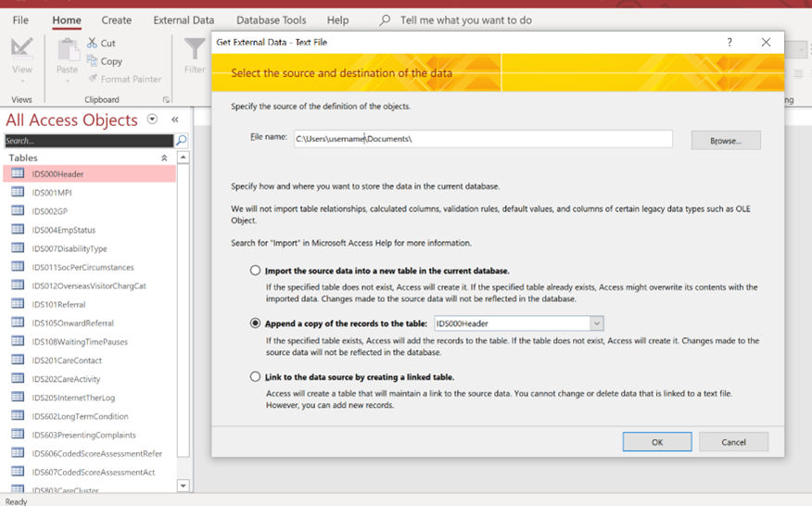Open the Database Tools tab

[272, 20]
